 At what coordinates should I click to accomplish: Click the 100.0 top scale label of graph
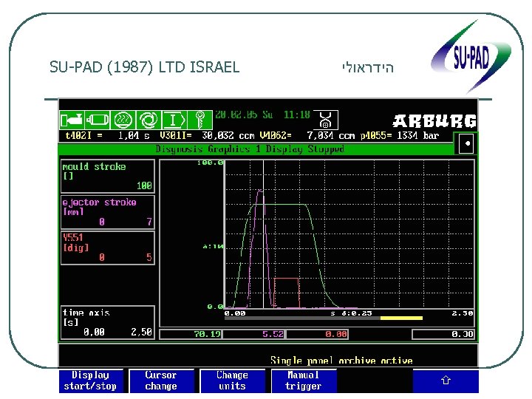211,163
